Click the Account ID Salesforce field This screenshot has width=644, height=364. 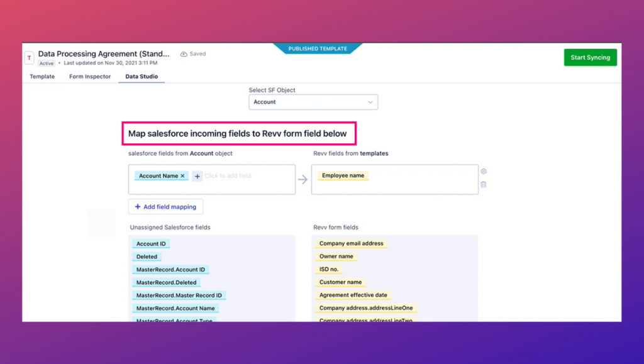point(151,244)
